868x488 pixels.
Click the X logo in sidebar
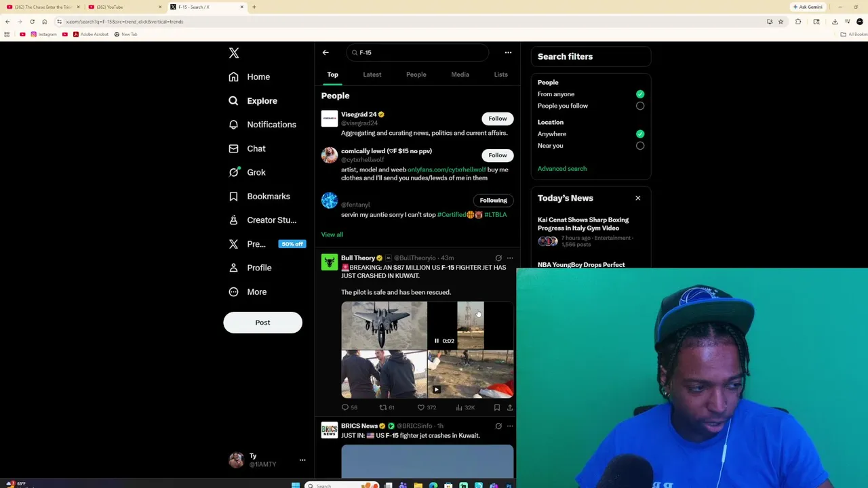point(234,53)
